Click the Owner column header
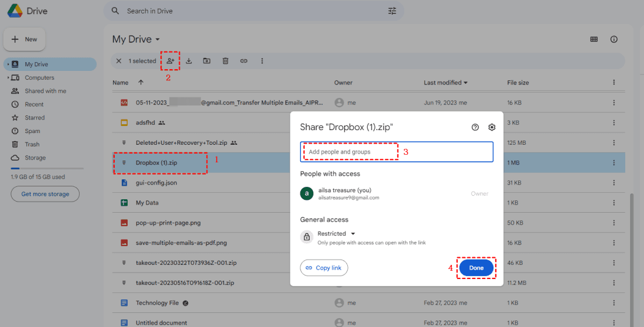 pyautogui.click(x=343, y=83)
